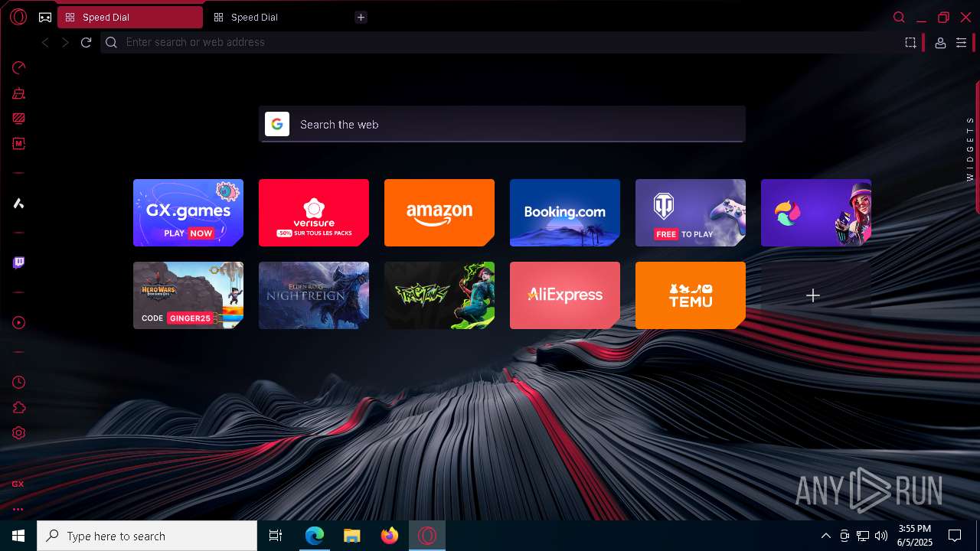Image resolution: width=980 pixels, height=551 pixels.
Task: Open Task View on taskbar
Action: [x=276, y=536]
